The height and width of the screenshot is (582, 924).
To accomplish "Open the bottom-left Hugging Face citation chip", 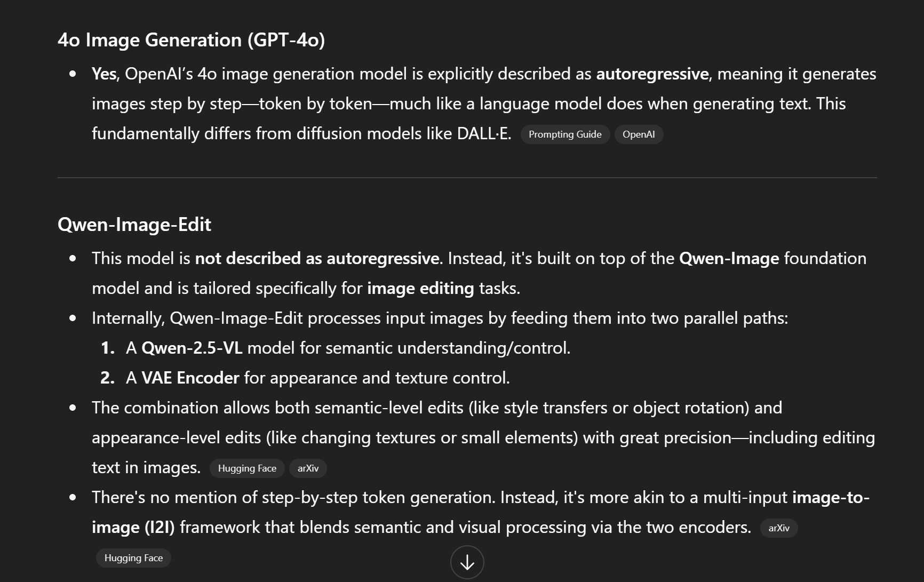I will click(x=133, y=558).
